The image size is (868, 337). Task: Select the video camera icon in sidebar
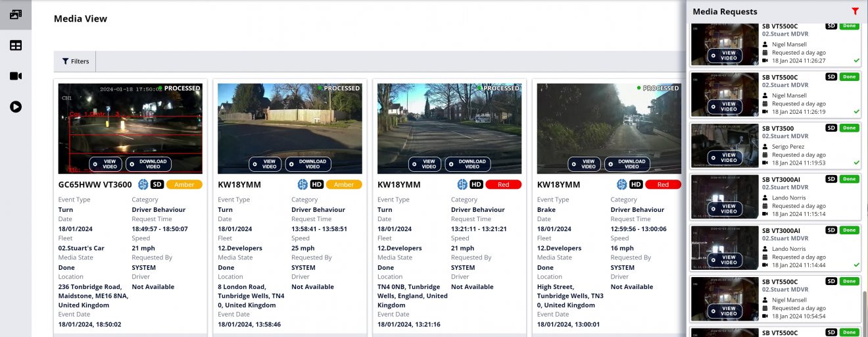(16, 76)
